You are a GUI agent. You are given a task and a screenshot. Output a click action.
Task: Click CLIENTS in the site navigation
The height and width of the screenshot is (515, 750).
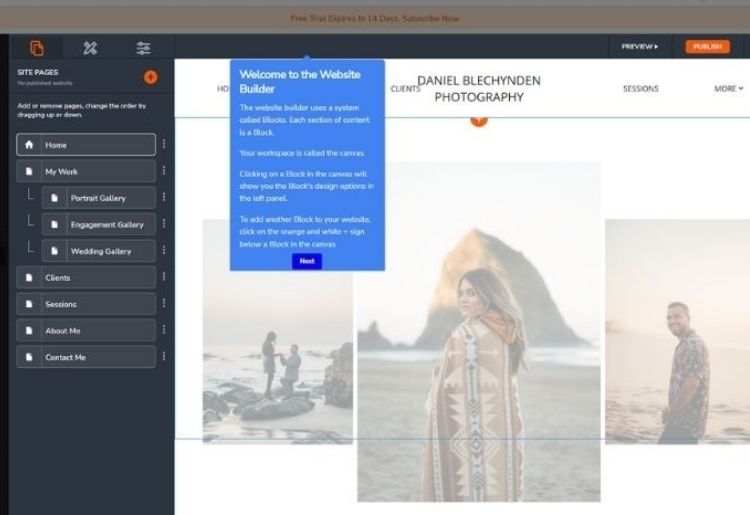tap(405, 89)
